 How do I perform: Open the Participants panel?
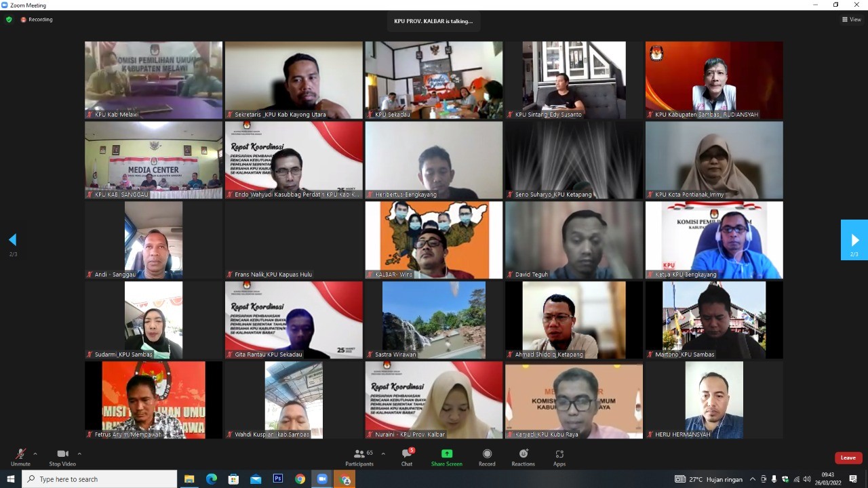(x=359, y=455)
